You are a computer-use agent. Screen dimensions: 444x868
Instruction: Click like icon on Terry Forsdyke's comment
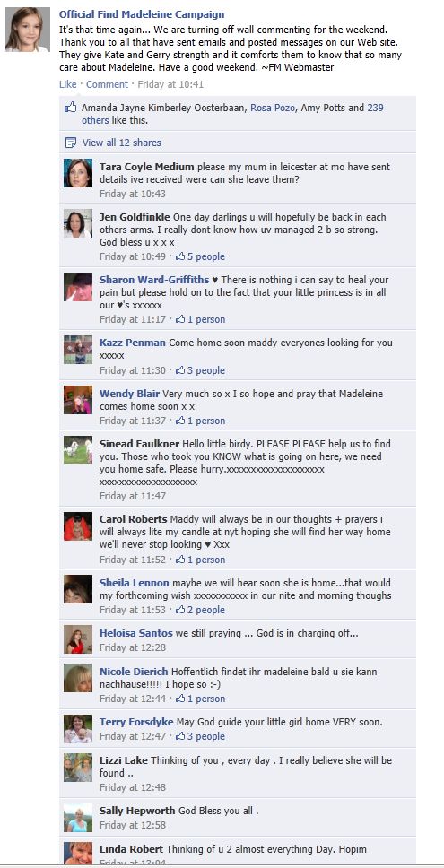click(180, 737)
